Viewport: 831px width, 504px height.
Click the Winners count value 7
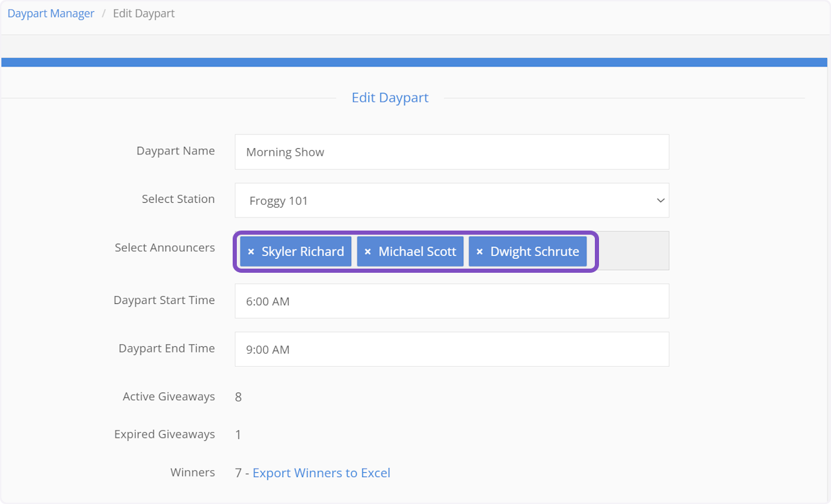pyautogui.click(x=238, y=472)
